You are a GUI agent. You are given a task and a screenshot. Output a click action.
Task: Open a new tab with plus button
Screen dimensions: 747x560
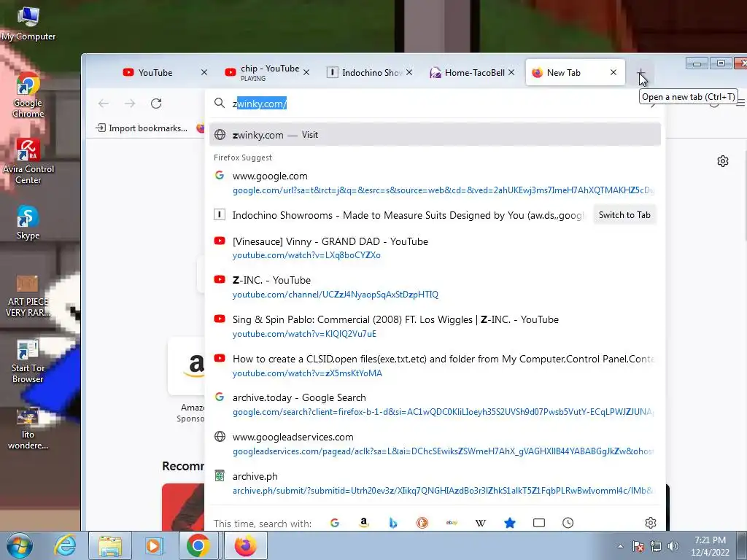coord(641,73)
